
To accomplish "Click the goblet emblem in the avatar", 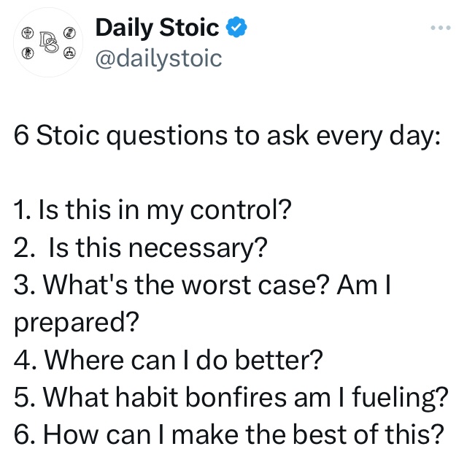I will pyautogui.click(x=28, y=32).
